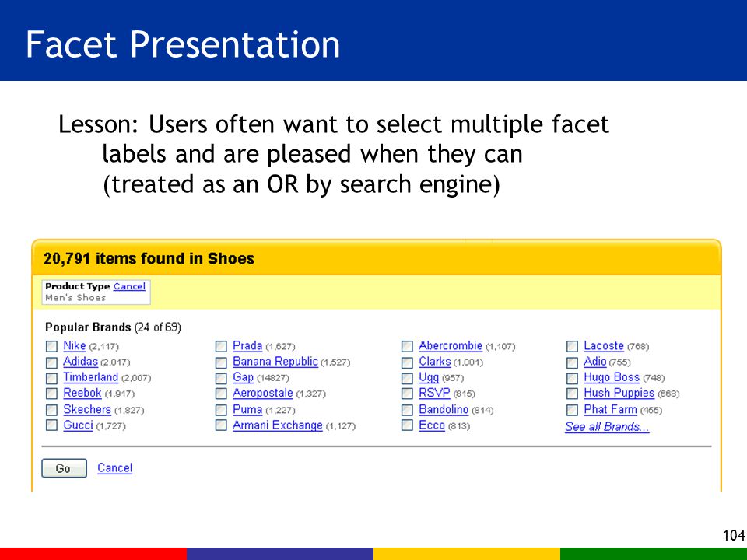This screenshot has width=747, height=560.
Task: Click the Adio link
Action: point(595,362)
